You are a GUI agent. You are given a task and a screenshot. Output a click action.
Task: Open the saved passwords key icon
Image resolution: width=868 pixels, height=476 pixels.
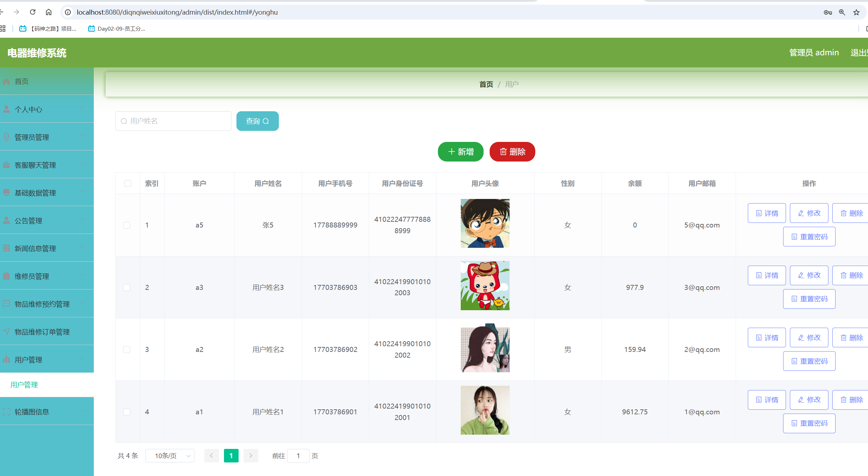(x=828, y=12)
